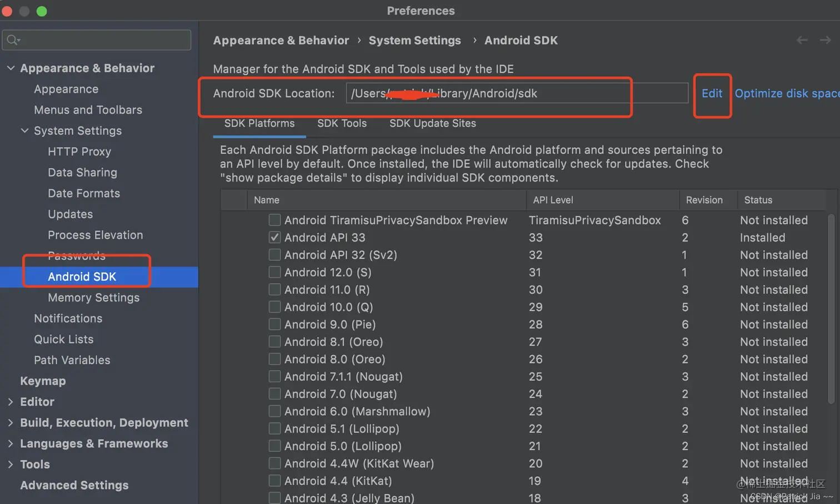Select Android SDK in sidebar
840x504 pixels.
[x=82, y=276]
